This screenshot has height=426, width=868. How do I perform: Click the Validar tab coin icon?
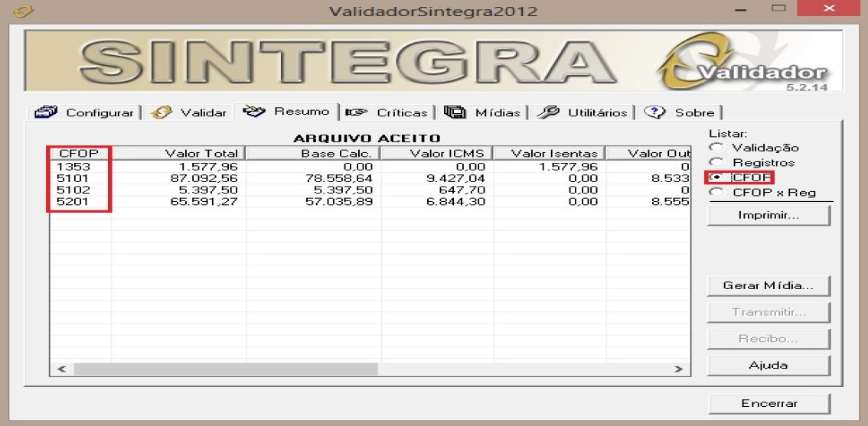tap(162, 112)
